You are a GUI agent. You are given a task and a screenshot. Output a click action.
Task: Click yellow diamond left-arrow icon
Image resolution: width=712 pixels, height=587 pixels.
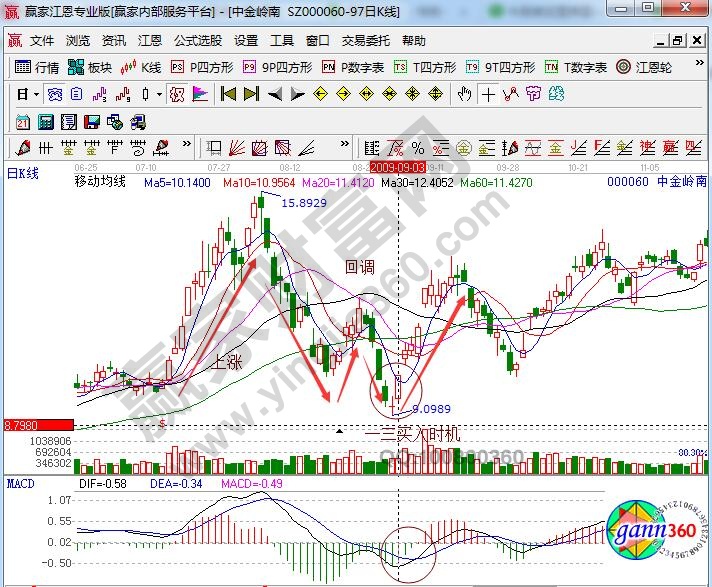321,94
